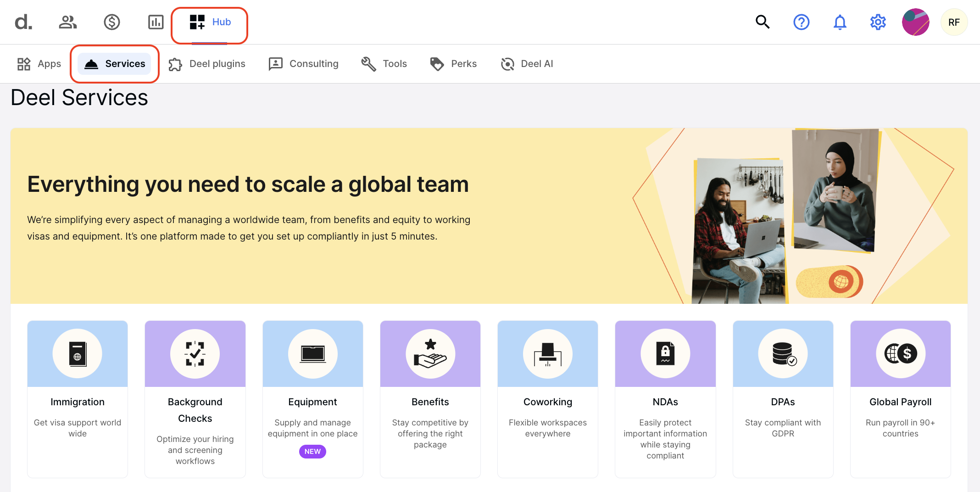
Task: Click 'Flexible workspaces everywhere' description
Action: tap(548, 428)
